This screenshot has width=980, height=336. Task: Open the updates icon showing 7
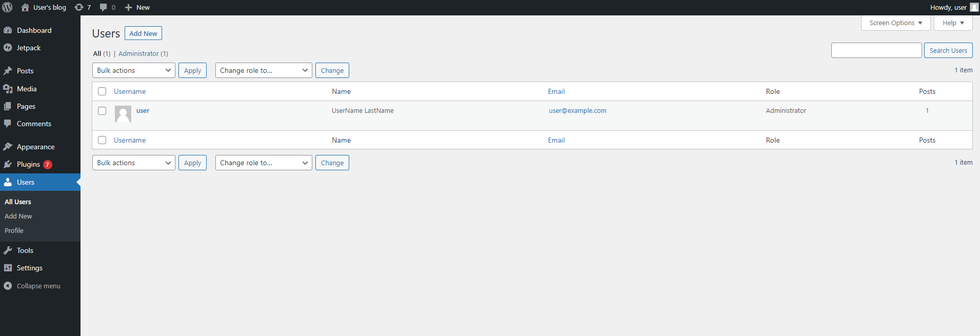79,7
